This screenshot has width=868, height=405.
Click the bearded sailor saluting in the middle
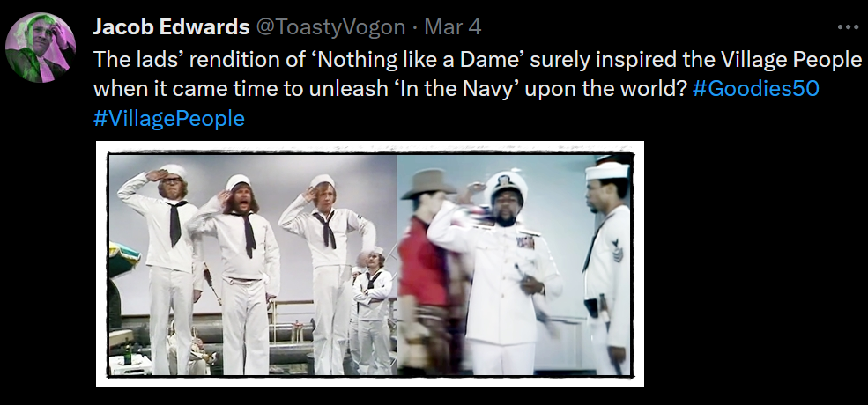(x=239, y=274)
